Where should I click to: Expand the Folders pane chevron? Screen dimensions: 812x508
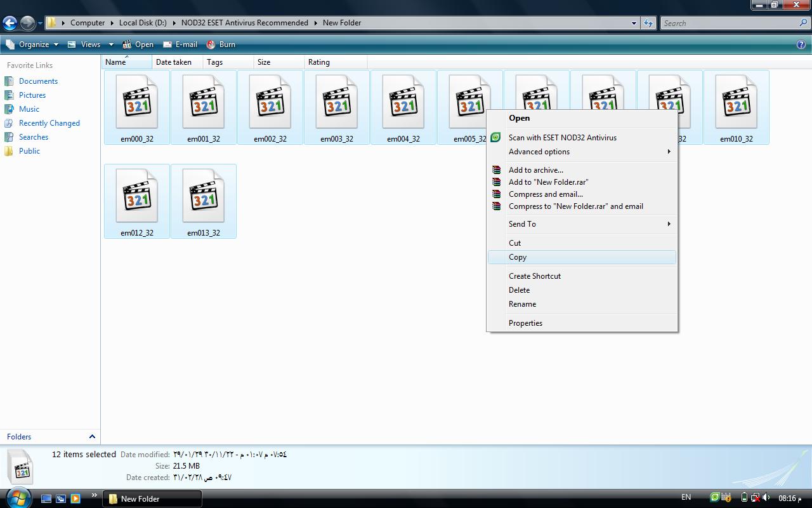click(92, 437)
